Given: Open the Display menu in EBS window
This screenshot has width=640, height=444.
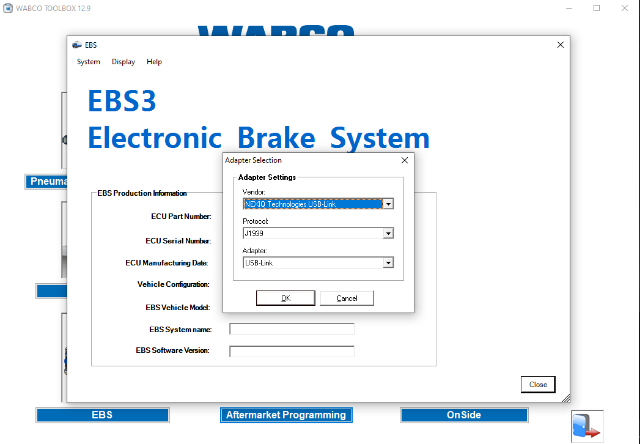Looking at the screenshot, I should click(123, 62).
